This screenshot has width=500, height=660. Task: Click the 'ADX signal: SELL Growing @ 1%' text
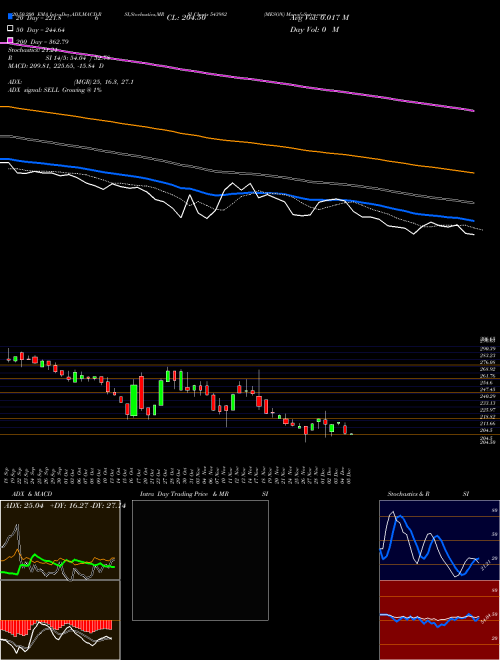point(55,90)
